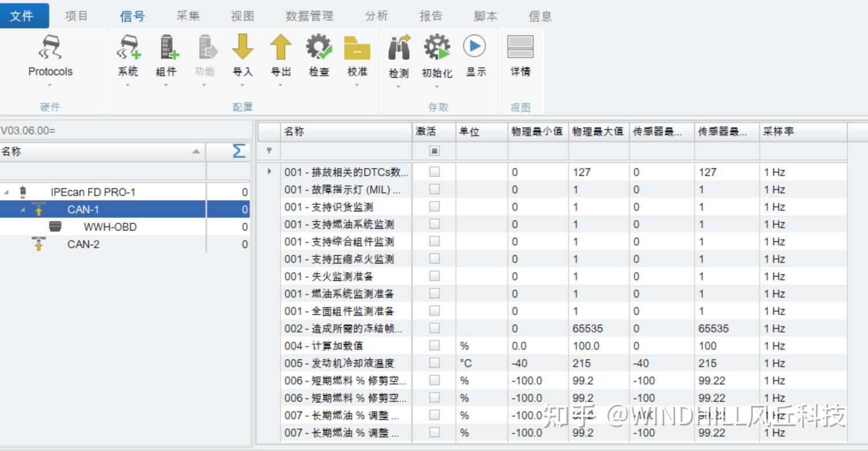Open the Protocols hardware configuration
Viewport: 868px width, 451px height.
tap(49, 55)
